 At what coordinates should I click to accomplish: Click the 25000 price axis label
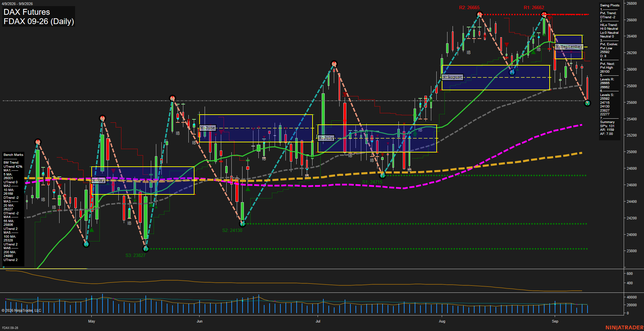[x=632, y=152]
